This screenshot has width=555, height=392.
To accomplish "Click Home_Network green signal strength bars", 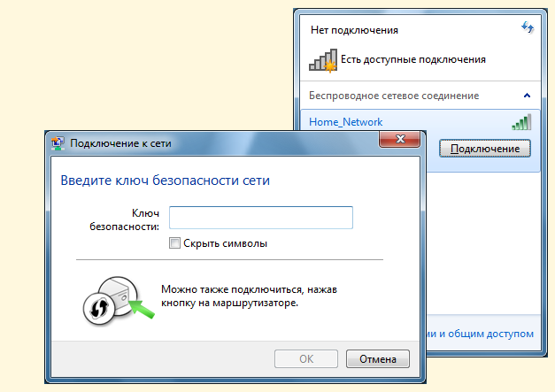I will point(520,122).
